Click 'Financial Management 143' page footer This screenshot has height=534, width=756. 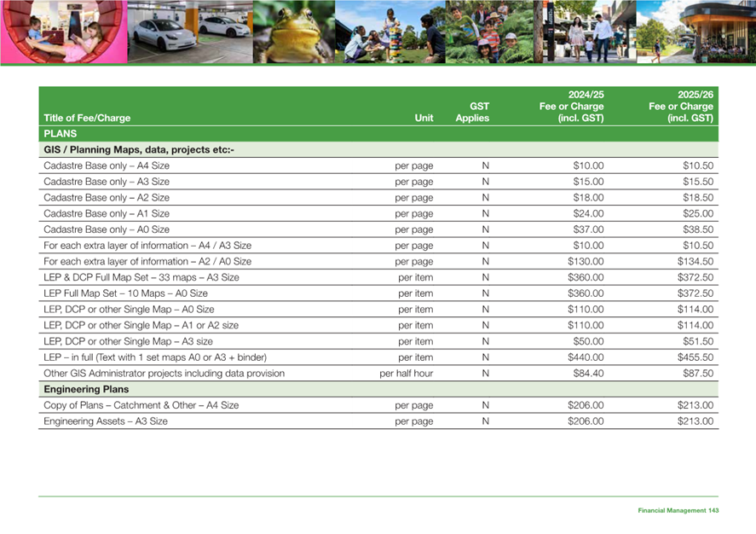(678, 510)
